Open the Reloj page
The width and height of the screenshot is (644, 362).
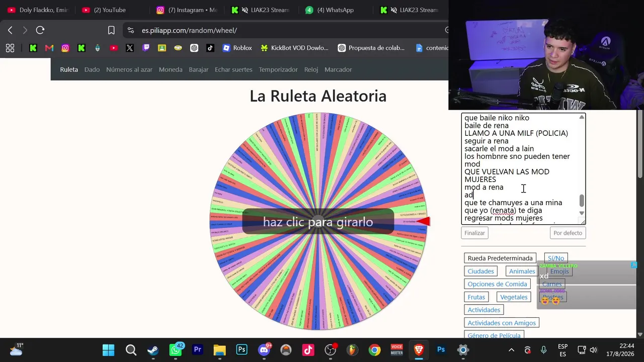311,69
